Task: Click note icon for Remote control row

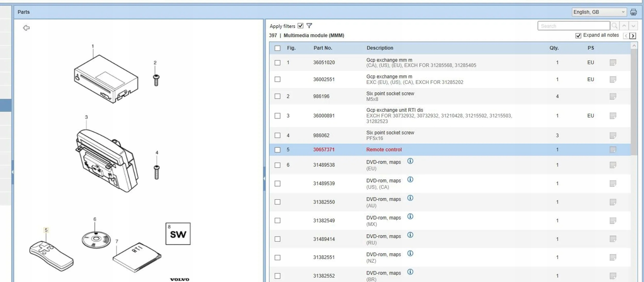Action: [x=613, y=150]
